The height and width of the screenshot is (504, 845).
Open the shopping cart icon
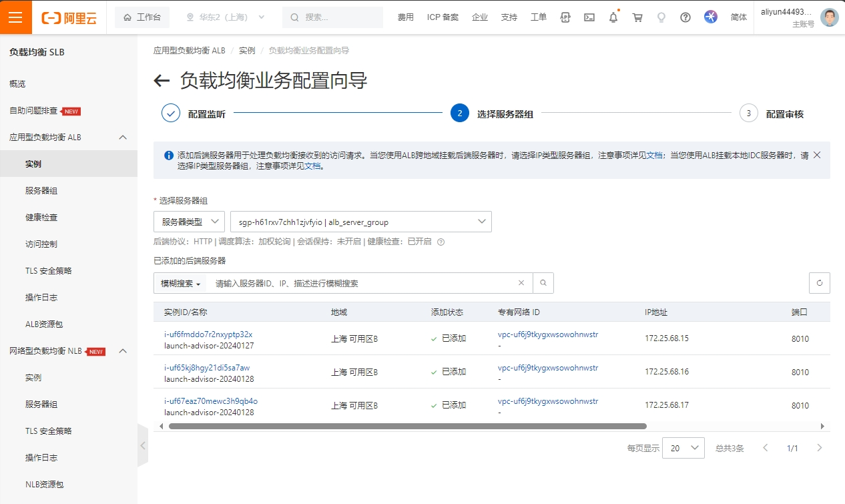pos(637,18)
